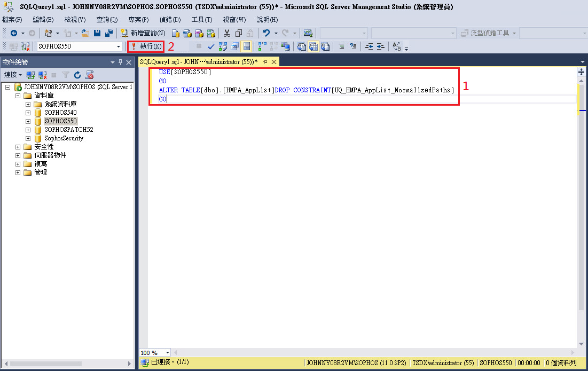
Task: Open the available databases combo box
Action: (x=80, y=46)
